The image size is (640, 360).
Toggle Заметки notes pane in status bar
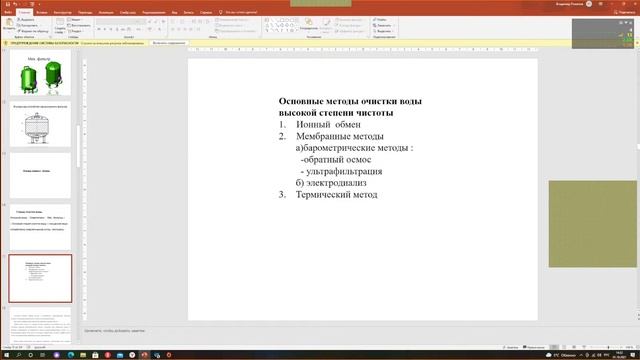[x=510, y=347]
